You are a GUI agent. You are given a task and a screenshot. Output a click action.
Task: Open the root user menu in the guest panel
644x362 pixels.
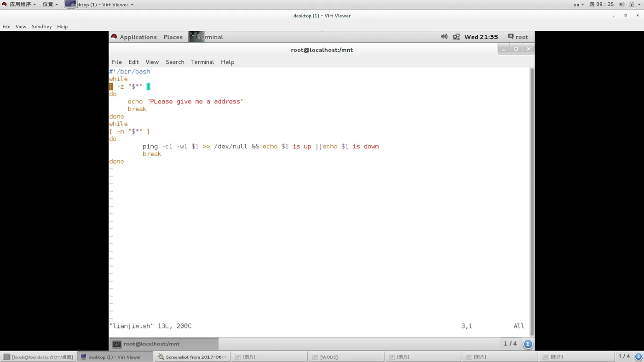point(518,37)
